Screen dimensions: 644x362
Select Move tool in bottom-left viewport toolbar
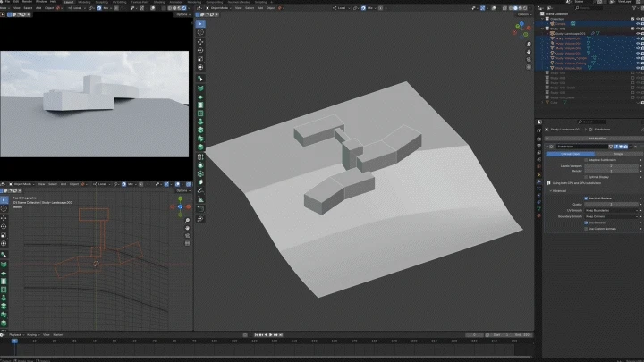pos(4,217)
